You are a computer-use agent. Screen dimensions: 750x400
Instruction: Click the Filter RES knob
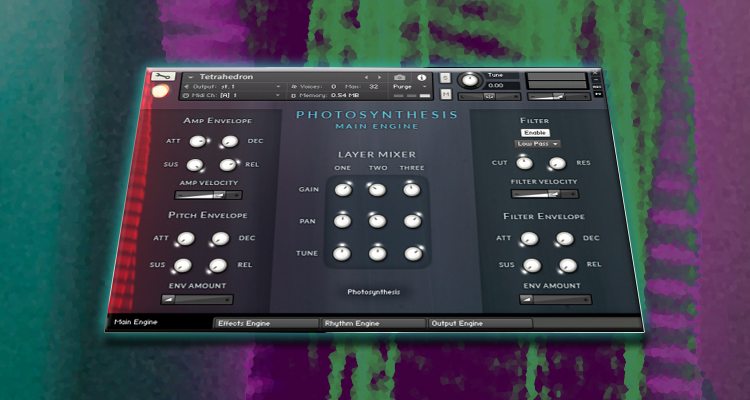[557, 163]
